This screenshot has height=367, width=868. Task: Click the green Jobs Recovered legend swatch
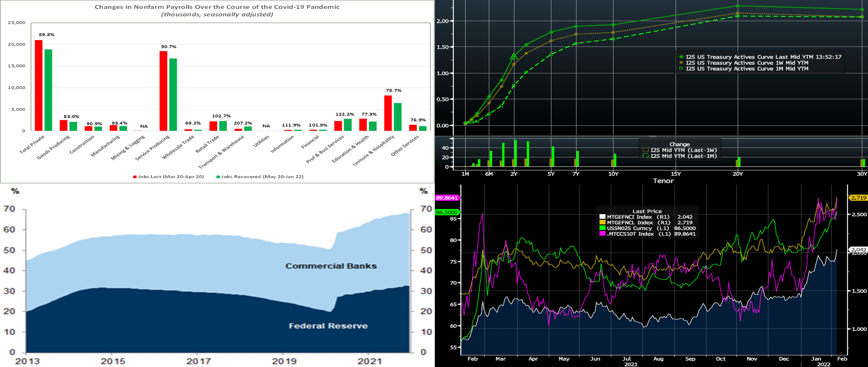[x=218, y=177]
